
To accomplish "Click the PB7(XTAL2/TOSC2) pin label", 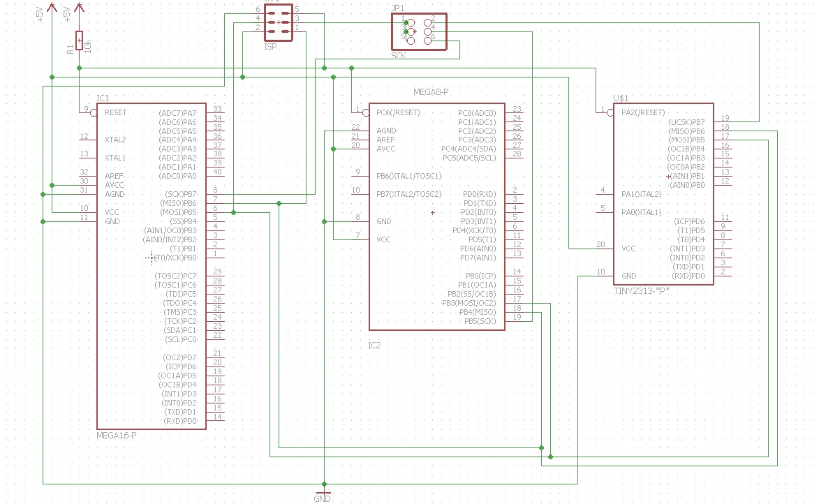I will 409,194.
